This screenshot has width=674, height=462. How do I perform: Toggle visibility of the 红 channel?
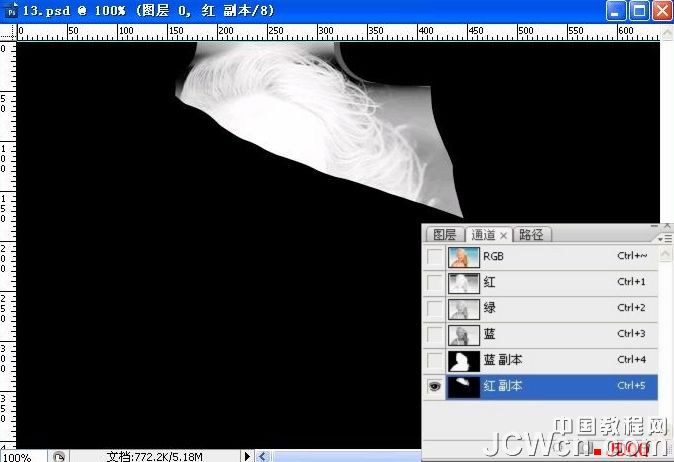pos(435,283)
